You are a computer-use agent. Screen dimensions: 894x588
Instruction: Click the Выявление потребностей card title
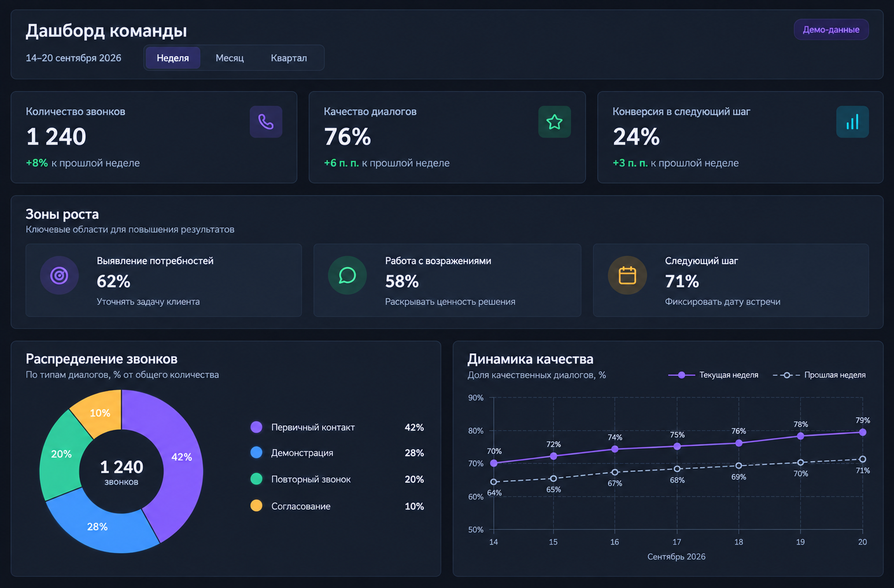[155, 261]
